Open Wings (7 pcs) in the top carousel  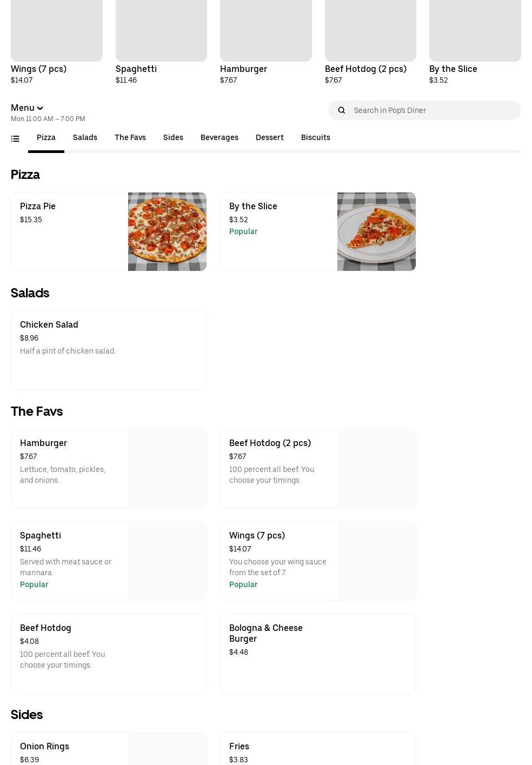(56, 42)
